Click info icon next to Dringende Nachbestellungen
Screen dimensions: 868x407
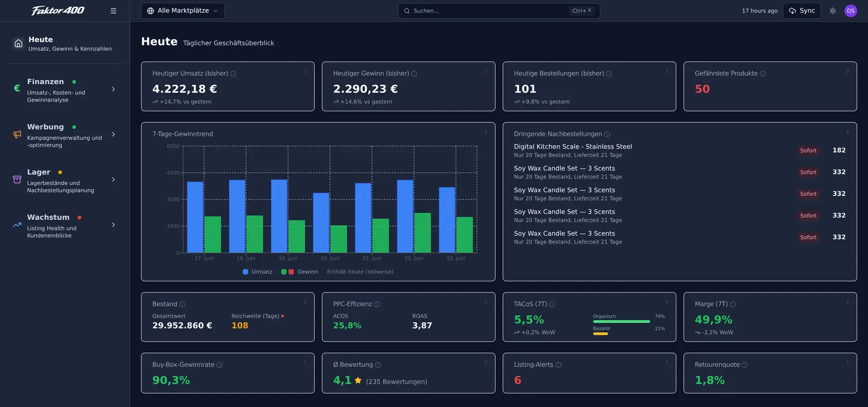(607, 134)
